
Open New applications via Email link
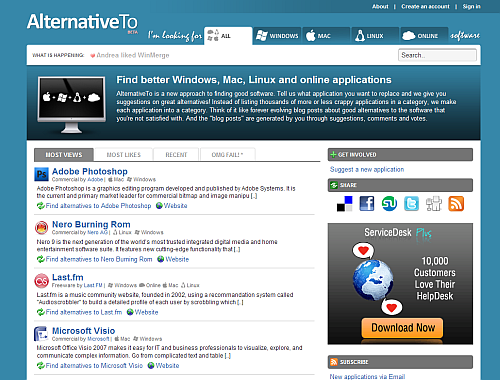(x=367, y=376)
